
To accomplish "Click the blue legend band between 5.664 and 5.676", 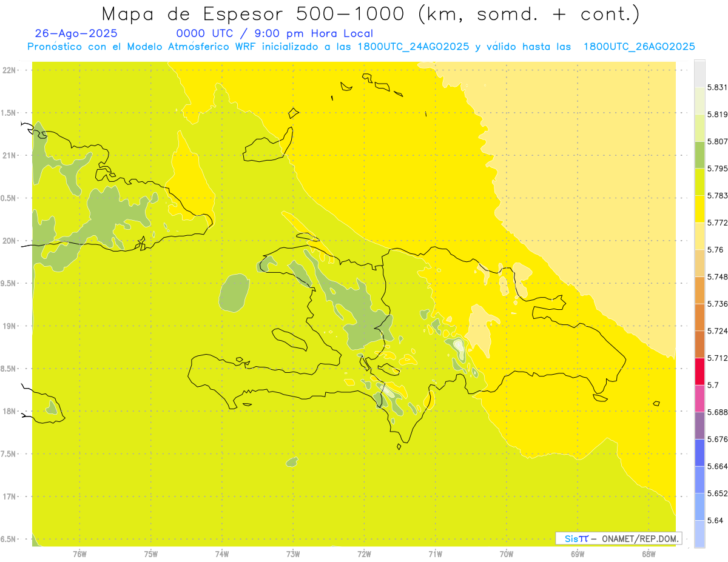I will click(699, 453).
